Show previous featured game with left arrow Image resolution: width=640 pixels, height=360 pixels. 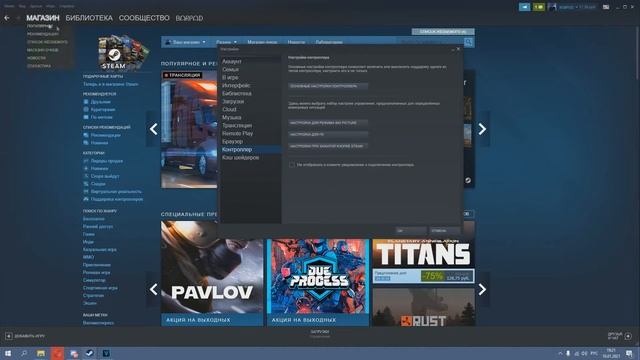tap(153, 129)
